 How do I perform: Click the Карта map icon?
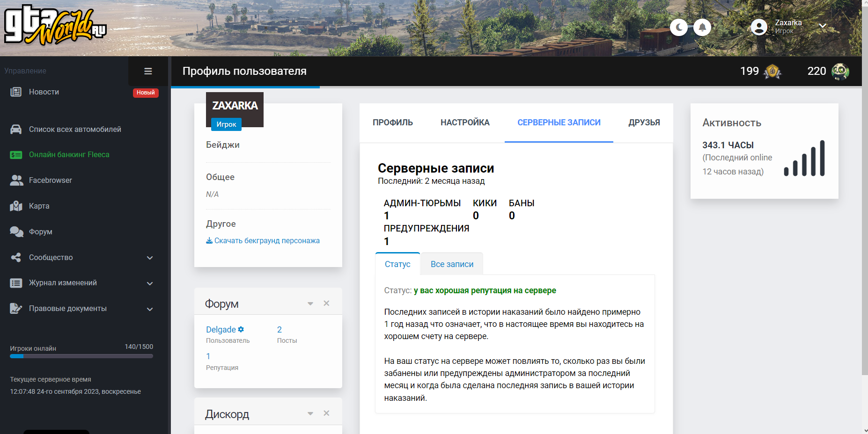[16, 206]
